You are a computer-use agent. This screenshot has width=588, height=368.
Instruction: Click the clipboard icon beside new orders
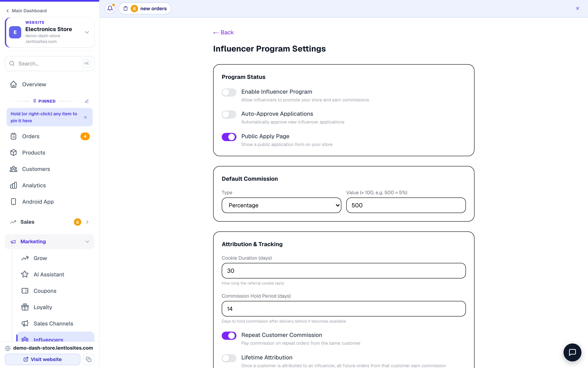pyautogui.click(x=125, y=9)
